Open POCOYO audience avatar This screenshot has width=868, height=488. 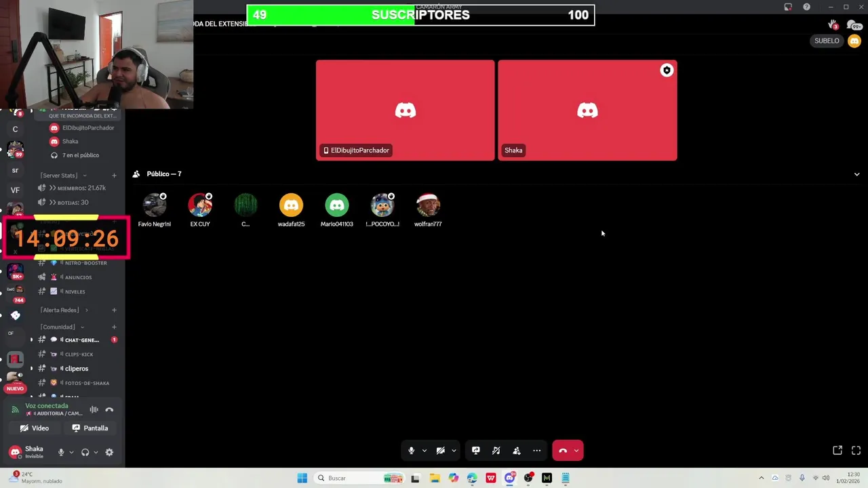pyautogui.click(x=382, y=205)
